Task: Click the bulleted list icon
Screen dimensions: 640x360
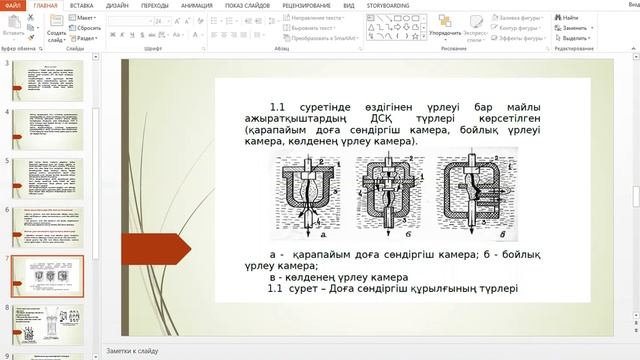Action: click(214, 21)
